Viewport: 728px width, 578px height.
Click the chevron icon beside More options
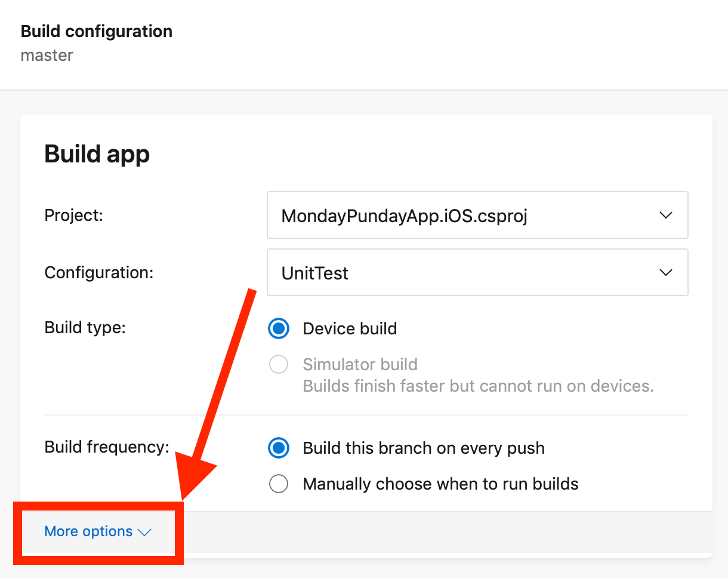pos(144,532)
